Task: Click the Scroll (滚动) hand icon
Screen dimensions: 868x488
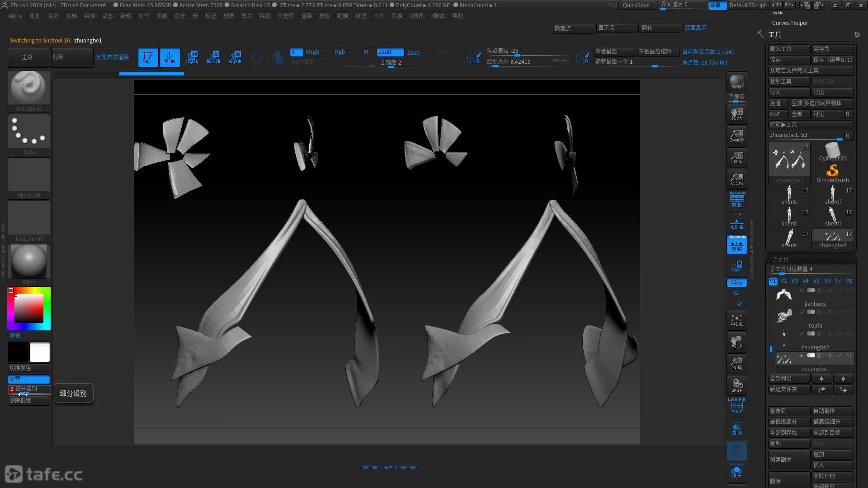Action: click(x=736, y=114)
